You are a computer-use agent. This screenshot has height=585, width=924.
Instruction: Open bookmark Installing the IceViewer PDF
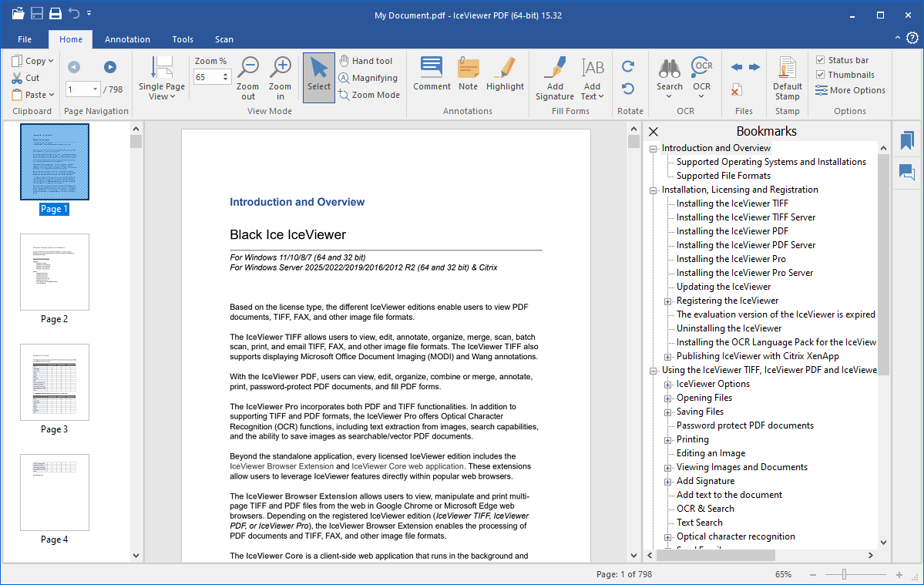(x=732, y=231)
